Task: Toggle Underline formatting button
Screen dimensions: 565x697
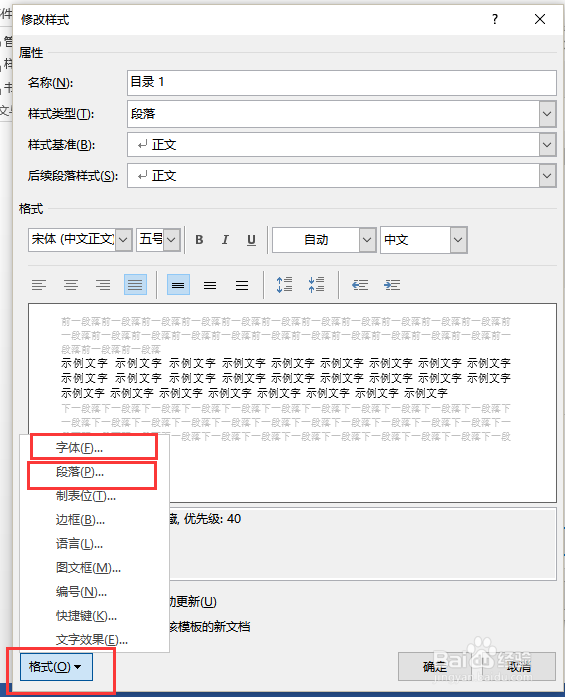Action: [251, 240]
